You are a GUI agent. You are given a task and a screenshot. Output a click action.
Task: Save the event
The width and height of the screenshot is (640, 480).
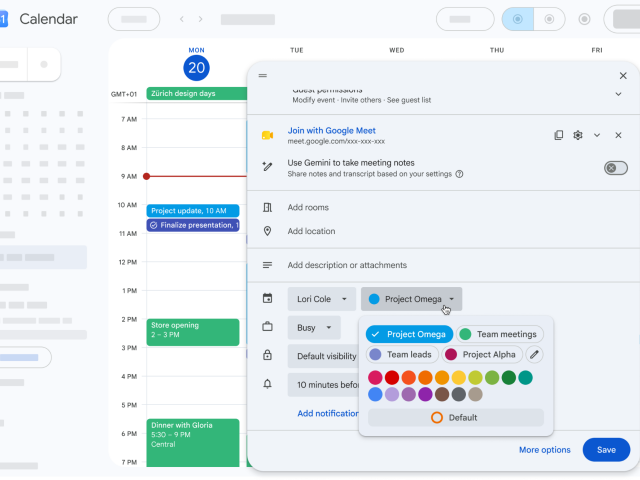(x=606, y=450)
